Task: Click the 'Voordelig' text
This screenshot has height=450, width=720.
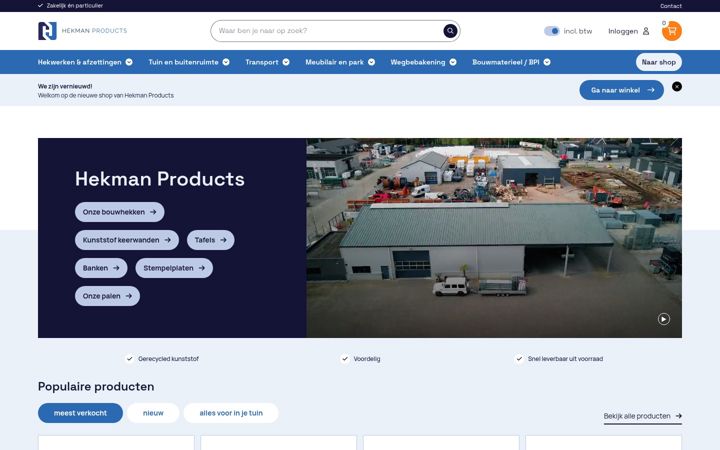Action: pos(366,359)
